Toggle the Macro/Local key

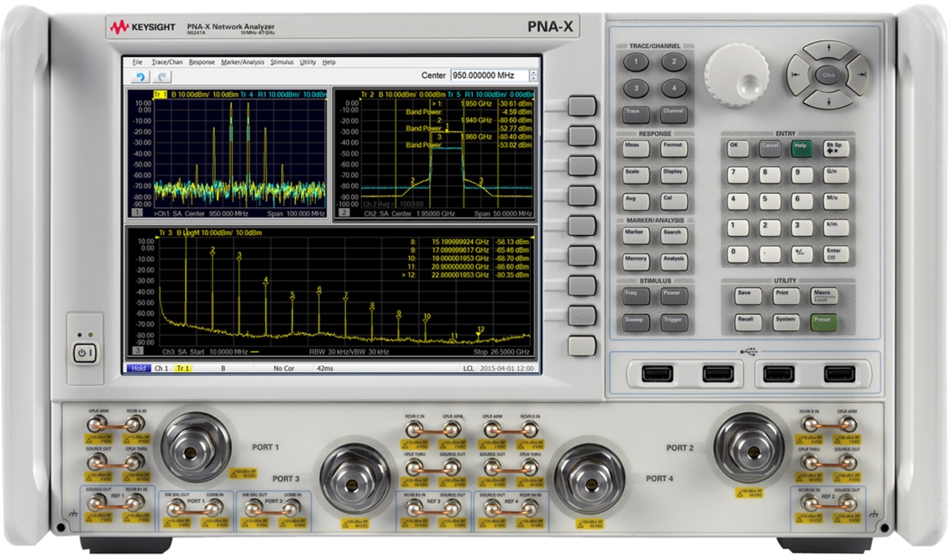822,294
